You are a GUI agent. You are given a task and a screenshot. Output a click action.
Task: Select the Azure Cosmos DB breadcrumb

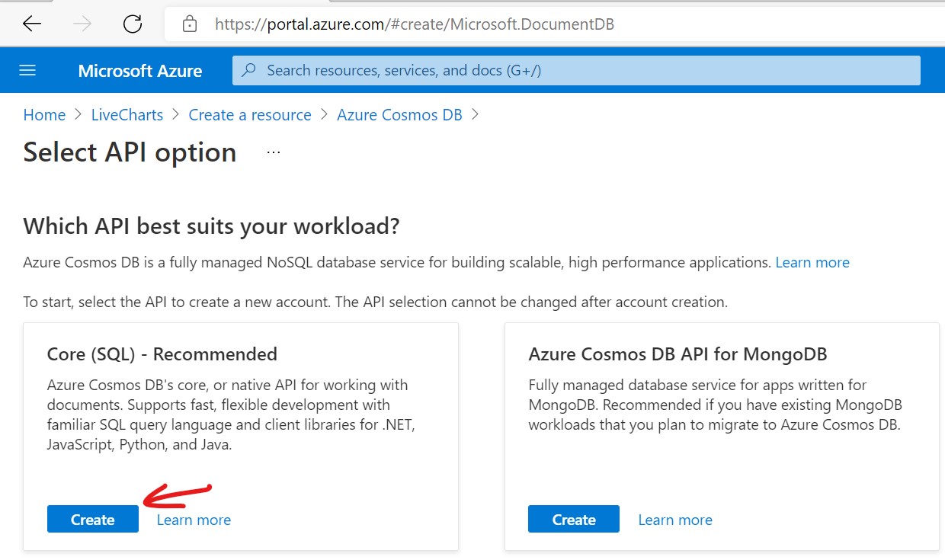(x=399, y=115)
